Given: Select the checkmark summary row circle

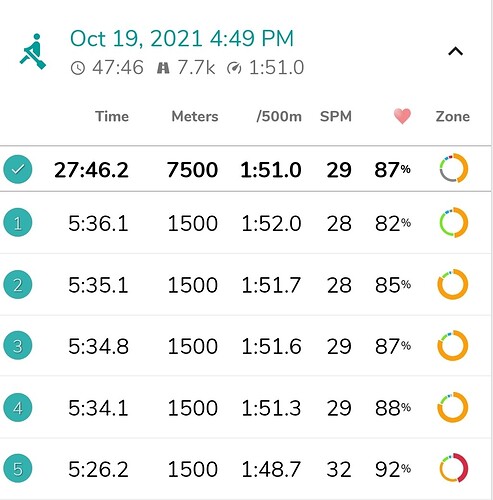Looking at the screenshot, I should pos(18,169).
